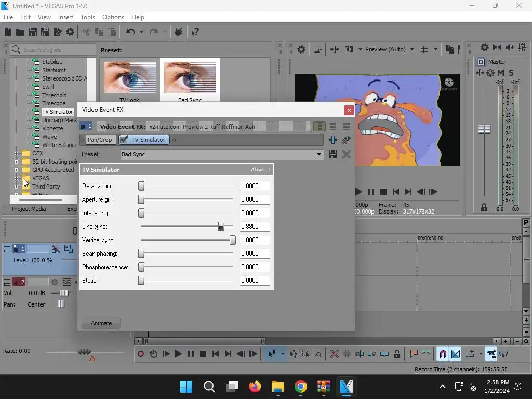Select the Wave plug-in in list

point(49,137)
